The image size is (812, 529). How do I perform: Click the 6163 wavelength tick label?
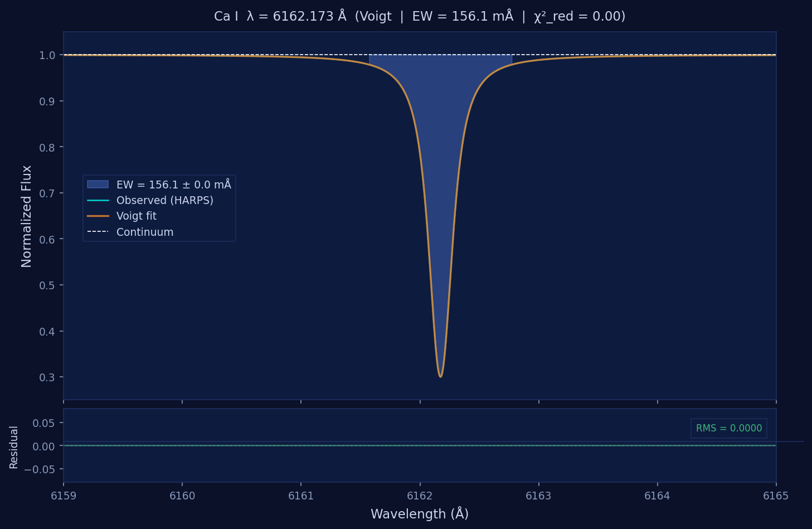click(538, 496)
